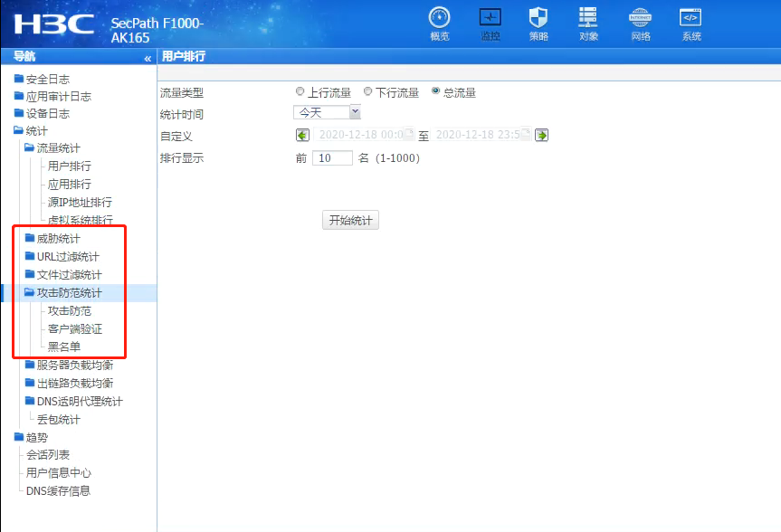Open 黑名单 statistics link
Screen dimensions: 781x532
coord(63,347)
